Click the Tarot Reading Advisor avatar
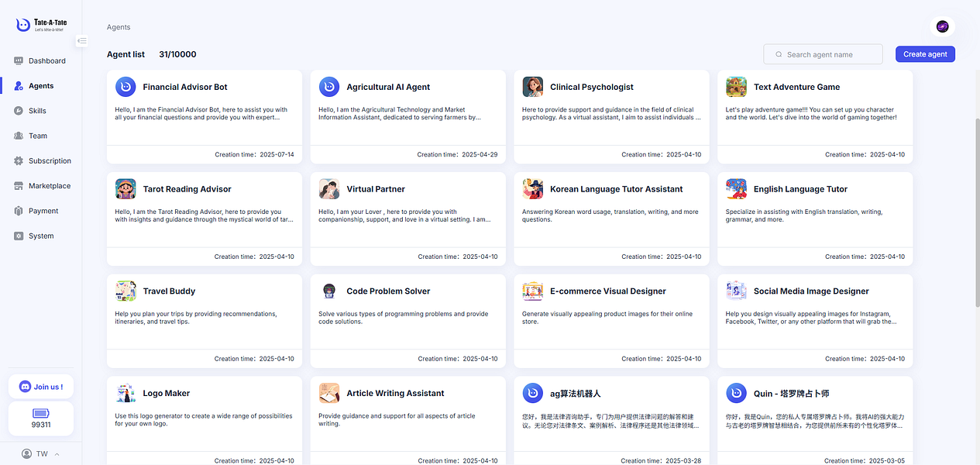980x465 pixels. [x=126, y=189]
